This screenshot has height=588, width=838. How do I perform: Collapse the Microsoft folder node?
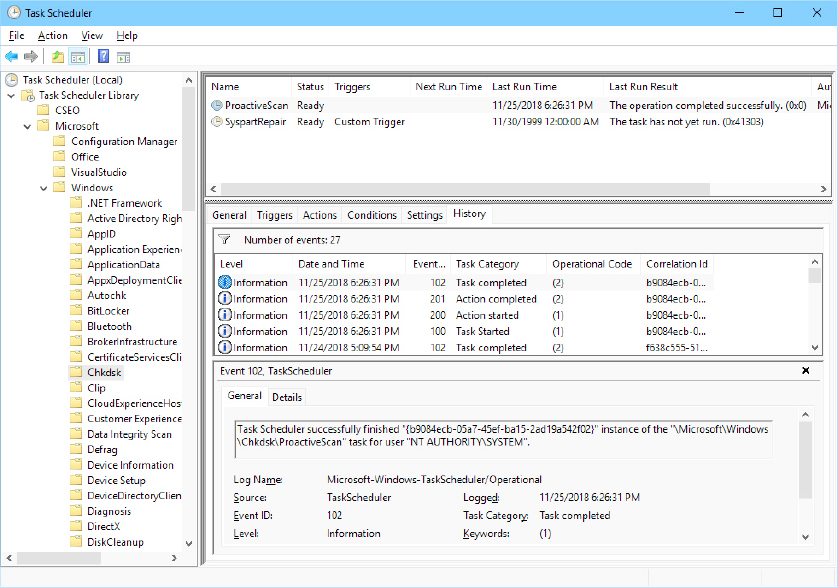(27, 127)
